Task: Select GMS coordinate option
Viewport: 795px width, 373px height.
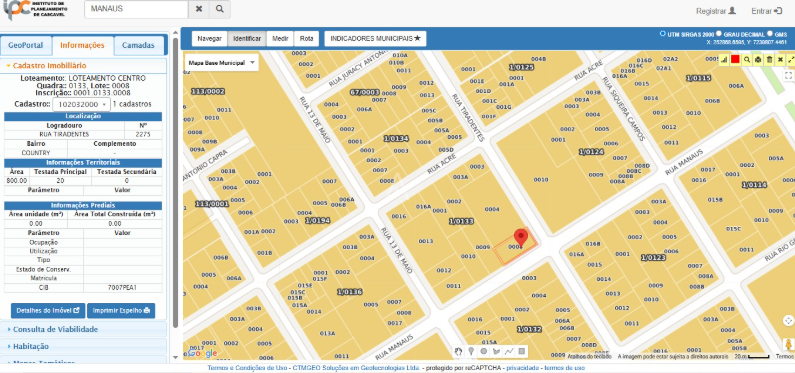Action: click(770, 33)
